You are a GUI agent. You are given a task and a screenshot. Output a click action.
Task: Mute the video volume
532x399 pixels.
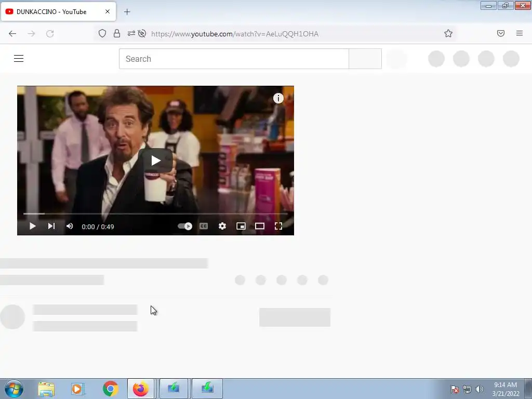click(70, 226)
